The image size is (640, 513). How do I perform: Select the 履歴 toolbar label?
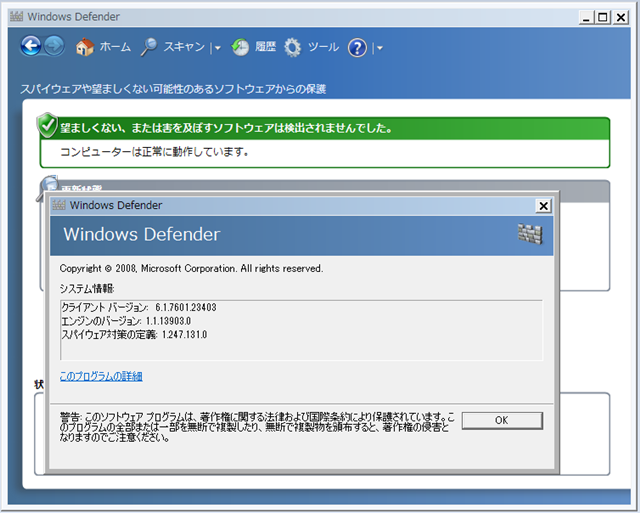point(265,47)
